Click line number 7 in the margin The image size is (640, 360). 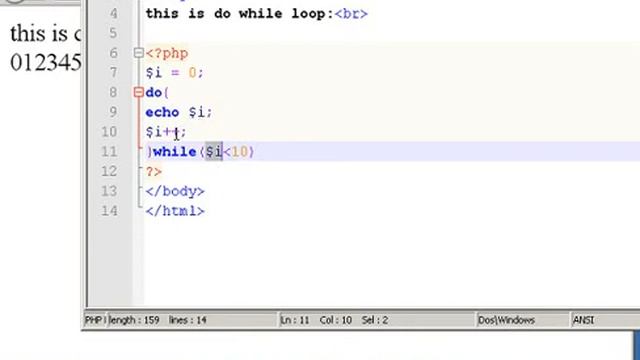[x=113, y=73]
